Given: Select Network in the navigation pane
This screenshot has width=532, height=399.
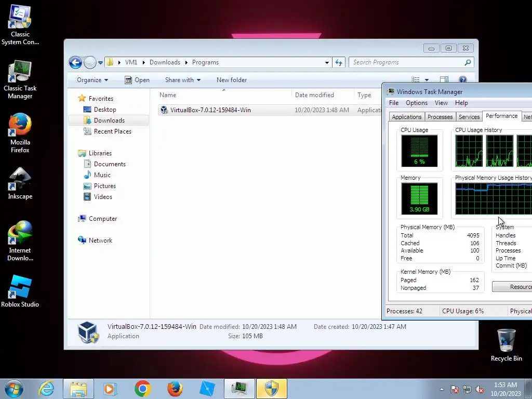Looking at the screenshot, I should pyautogui.click(x=100, y=241).
